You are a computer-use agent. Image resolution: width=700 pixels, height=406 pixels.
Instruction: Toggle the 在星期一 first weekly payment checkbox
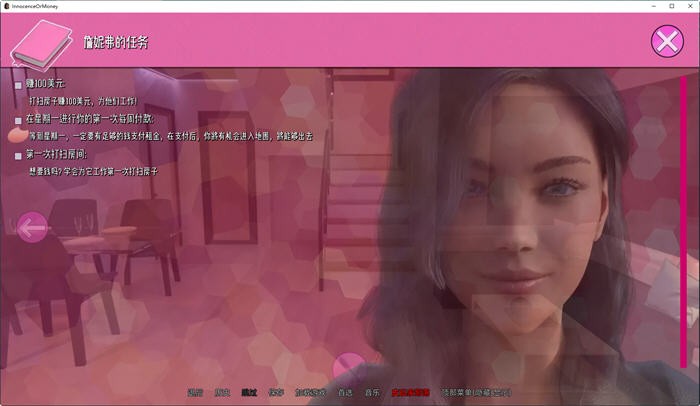tap(18, 120)
